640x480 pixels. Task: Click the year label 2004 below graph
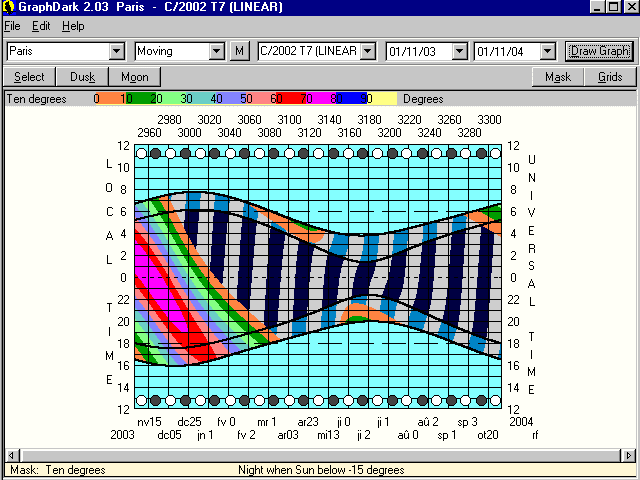pos(521,422)
